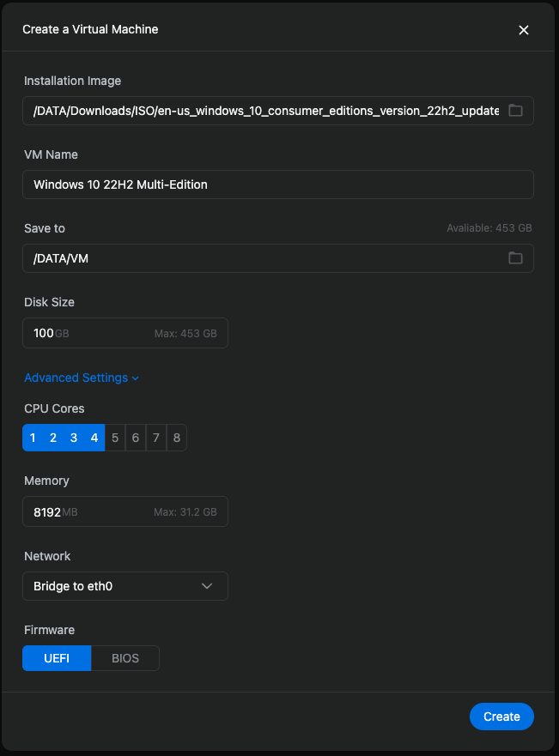The width and height of the screenshot is (559, 756).
Task: Set CPU cores to 5
Action: [115, 438]
